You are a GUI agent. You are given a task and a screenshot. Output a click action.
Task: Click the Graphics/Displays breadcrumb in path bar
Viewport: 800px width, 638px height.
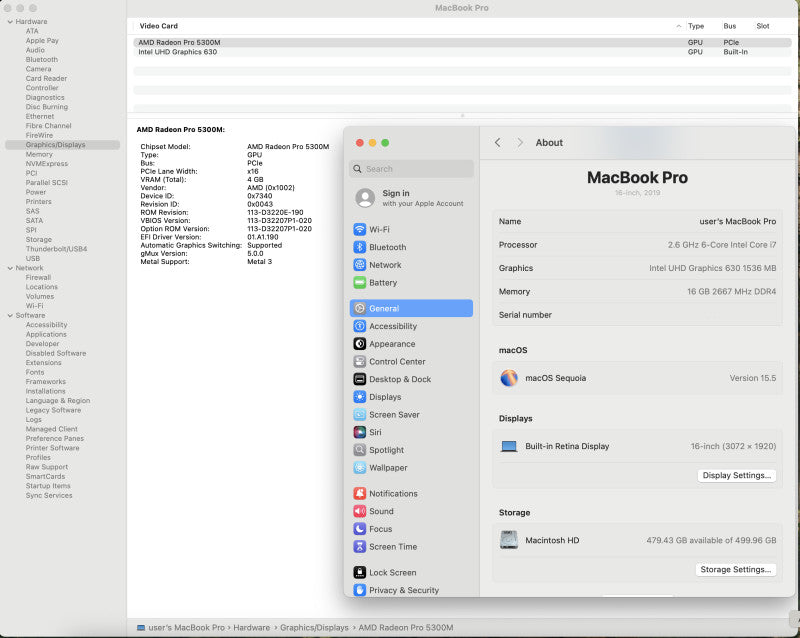314,628
